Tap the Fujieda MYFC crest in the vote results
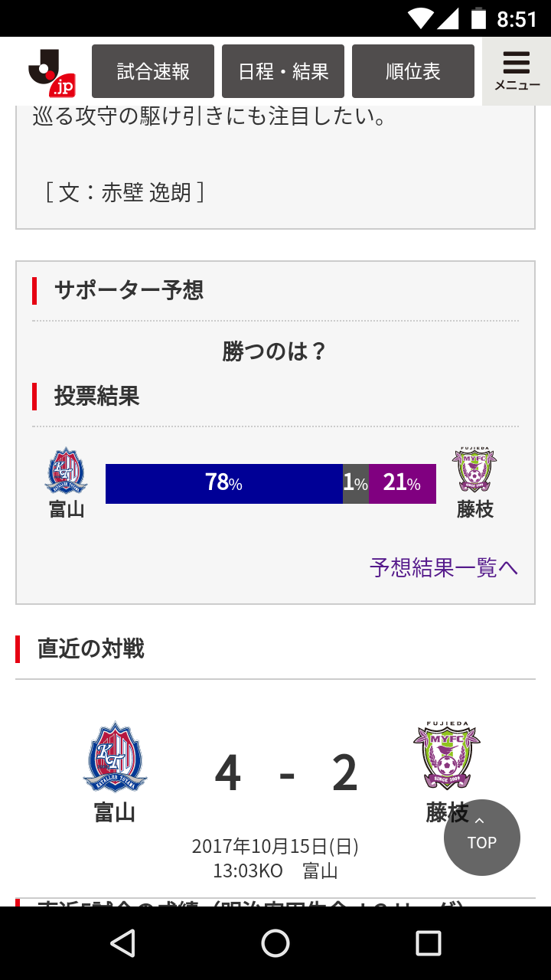 pyautogui.click(x=474, y=471)
